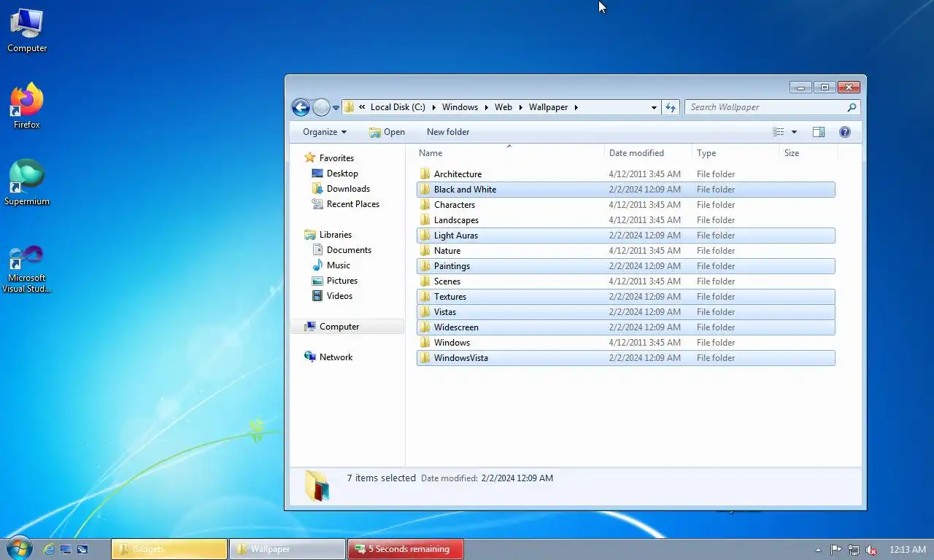Open Downloads in Favorites
The image size is (934, 560).
point(348,189)
